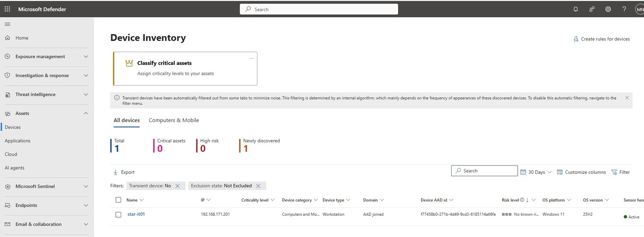This screenshot has height=237, width=644.
Task: Click the Exposure management icon
Action: click(x=7, y=57)
